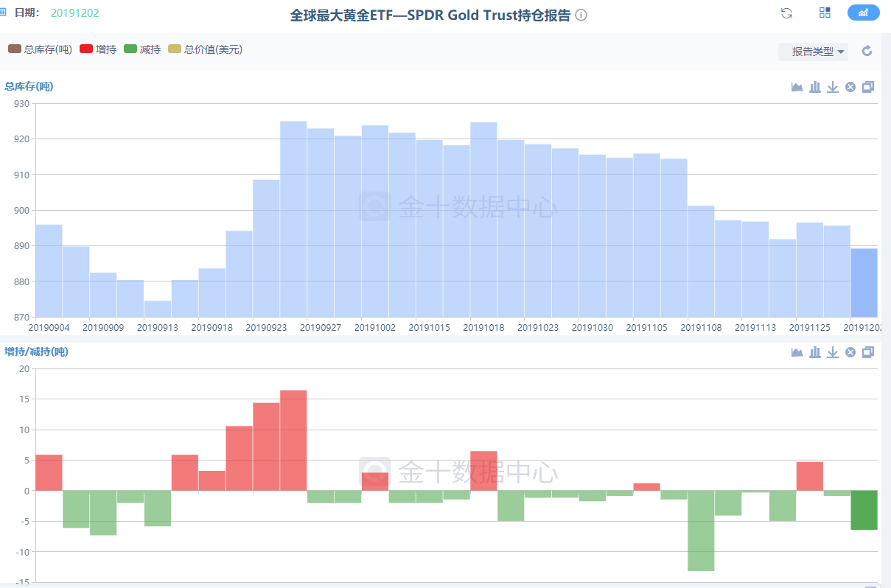Image resolution: width=891 pixels, height=588 pixels.
Task: Click the x-axis label 20191105
Action: (647, 327)
